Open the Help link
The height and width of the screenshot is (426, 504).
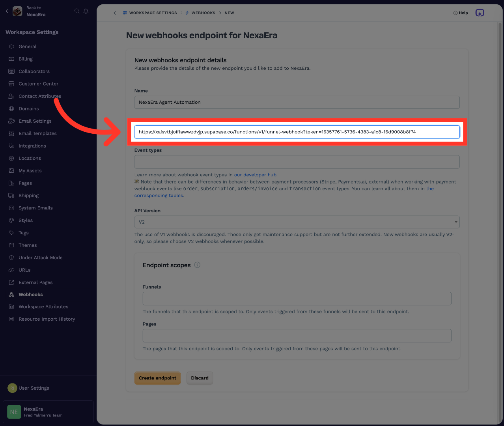pyautogui.click(x=461, y=13)
